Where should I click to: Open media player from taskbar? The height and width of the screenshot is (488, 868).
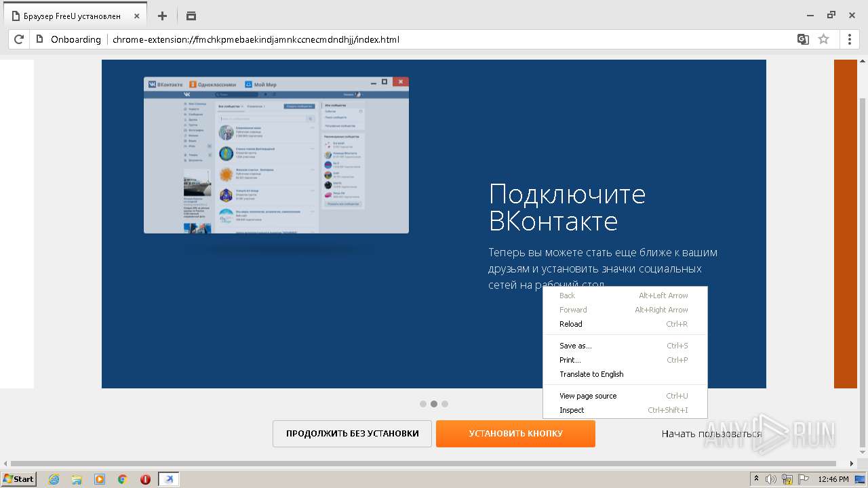tap(100, 479)
